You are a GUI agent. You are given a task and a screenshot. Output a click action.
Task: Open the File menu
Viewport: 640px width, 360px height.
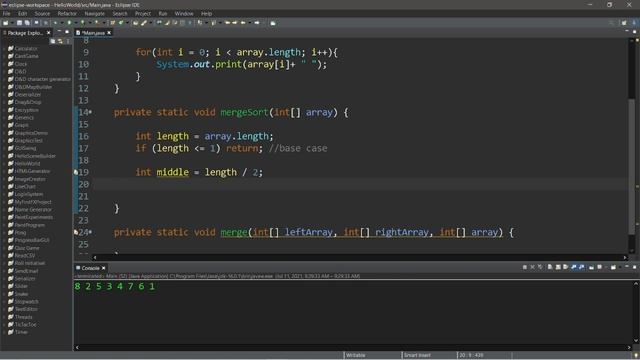[x=7, y=13]
